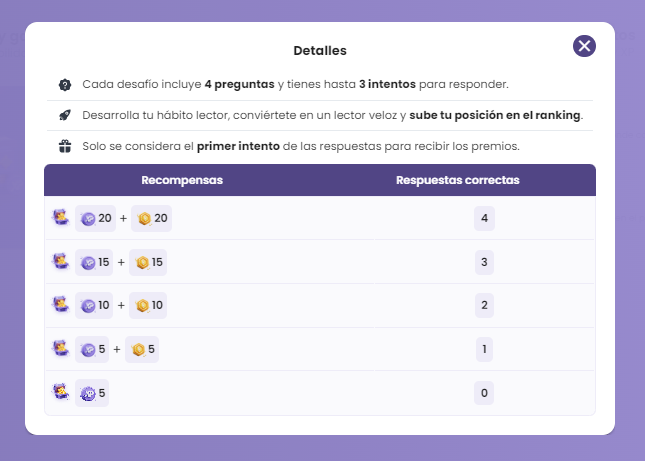Click the bold 'primer intento' text

pyautogui.click(x=238, y=146)
